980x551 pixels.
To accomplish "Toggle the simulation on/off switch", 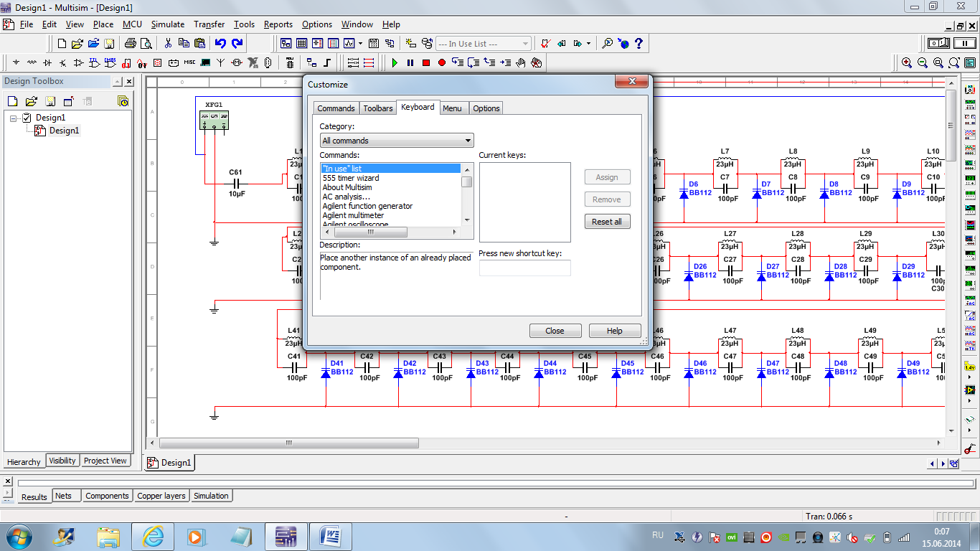I will click(939, 43).
